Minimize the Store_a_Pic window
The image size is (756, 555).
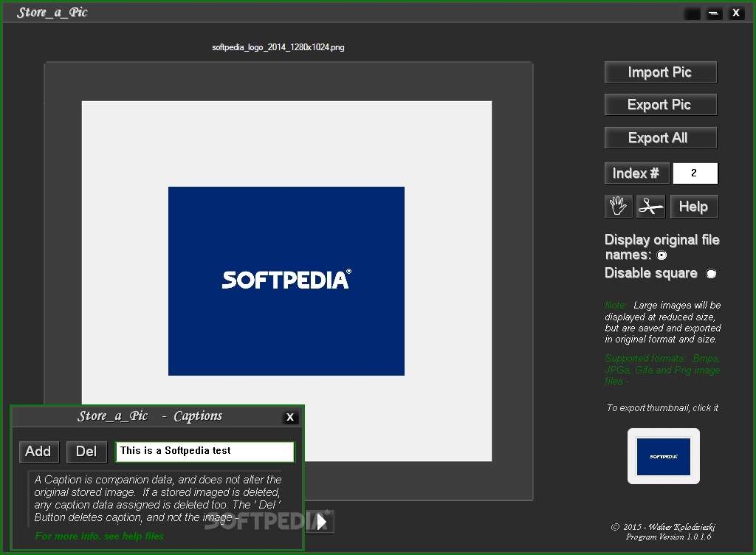(714, 13)
